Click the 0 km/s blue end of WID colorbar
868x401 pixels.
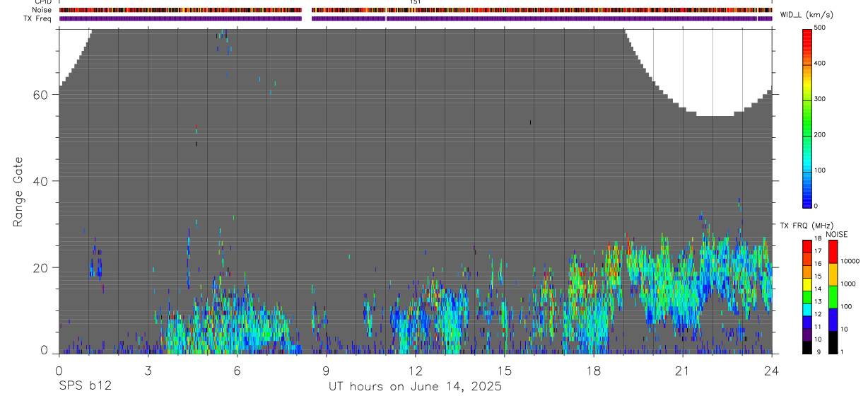tap(807, 204)
